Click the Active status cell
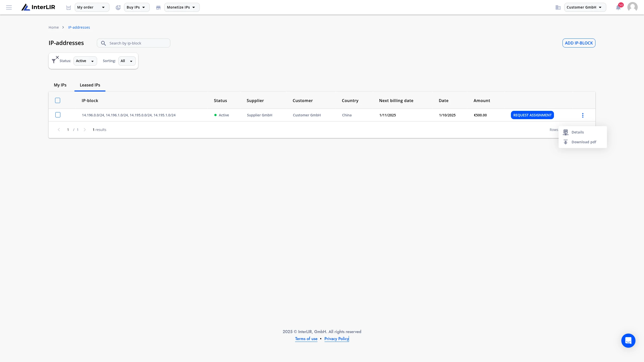Viewport: 644px width, 362px height. 221,115
